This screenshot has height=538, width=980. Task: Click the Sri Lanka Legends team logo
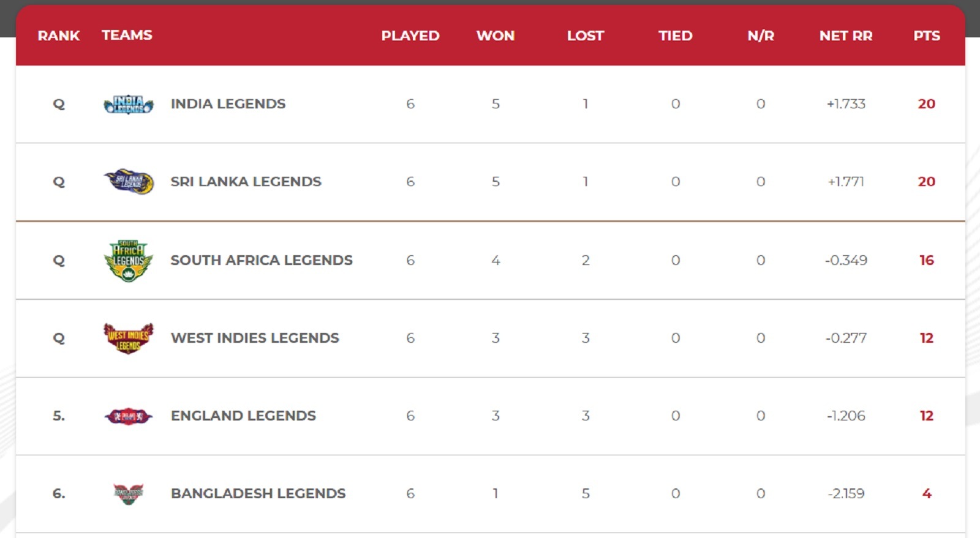[x=129, y=182]
